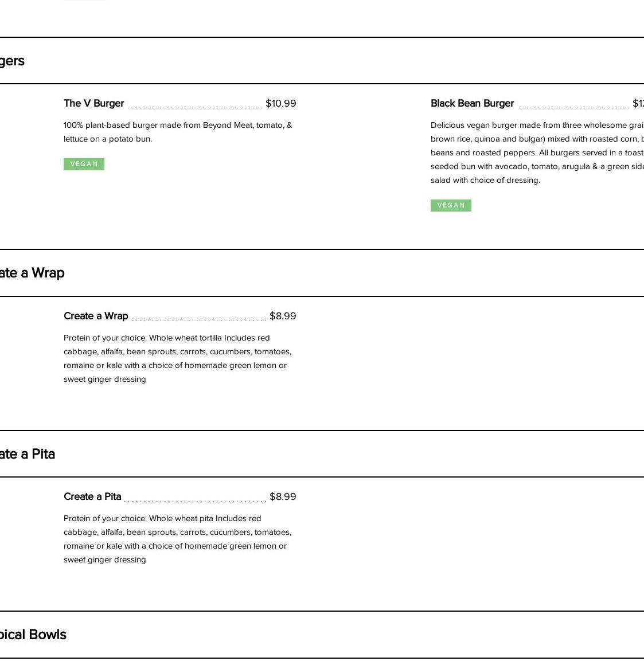Image resolution: width=644 pixels, height=661 pixels.
Task: Click the Burgers section heading
Action: (x=12, y=61)
